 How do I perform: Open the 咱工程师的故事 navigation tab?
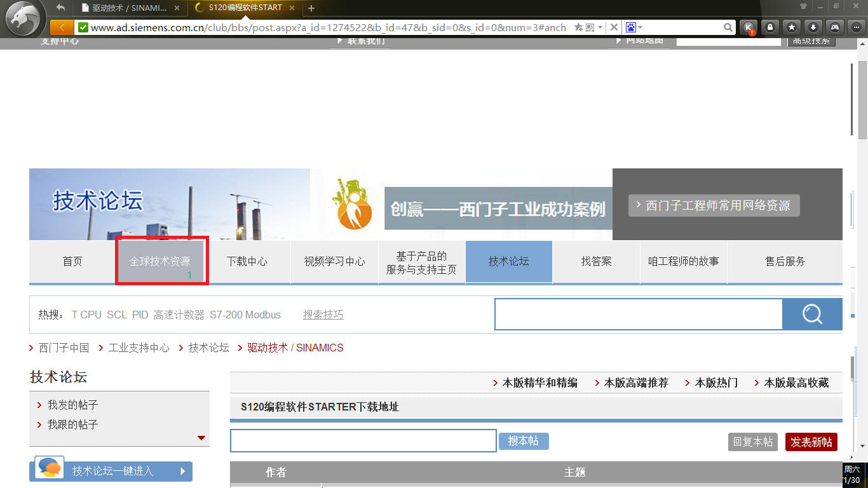pos(683,261)
